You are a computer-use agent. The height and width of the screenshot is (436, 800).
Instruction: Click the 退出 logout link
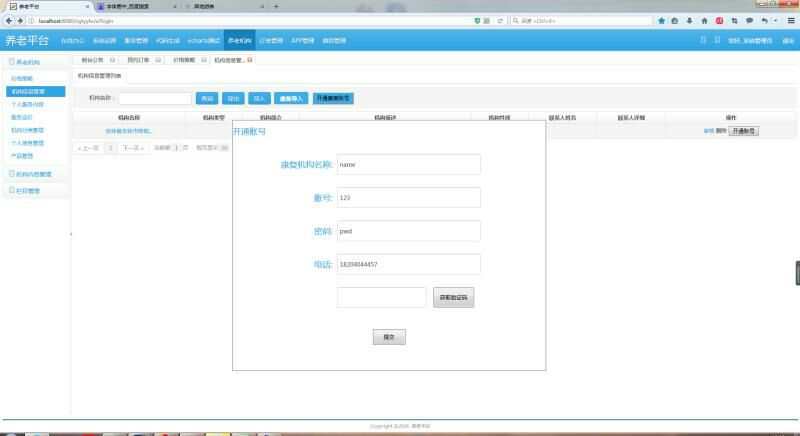coord(788,41)
